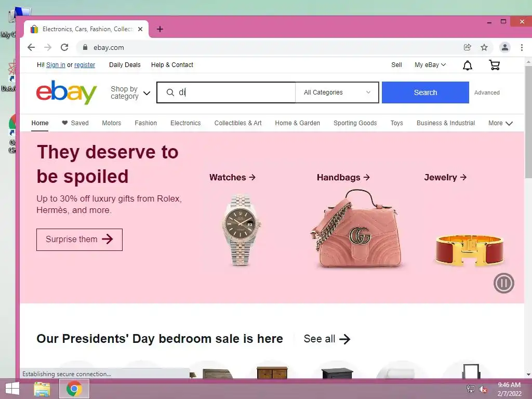Screen dimensions: 532x399
Task: Expand the More categories menu
Action: pyautogui.click(x=500, y=123)
